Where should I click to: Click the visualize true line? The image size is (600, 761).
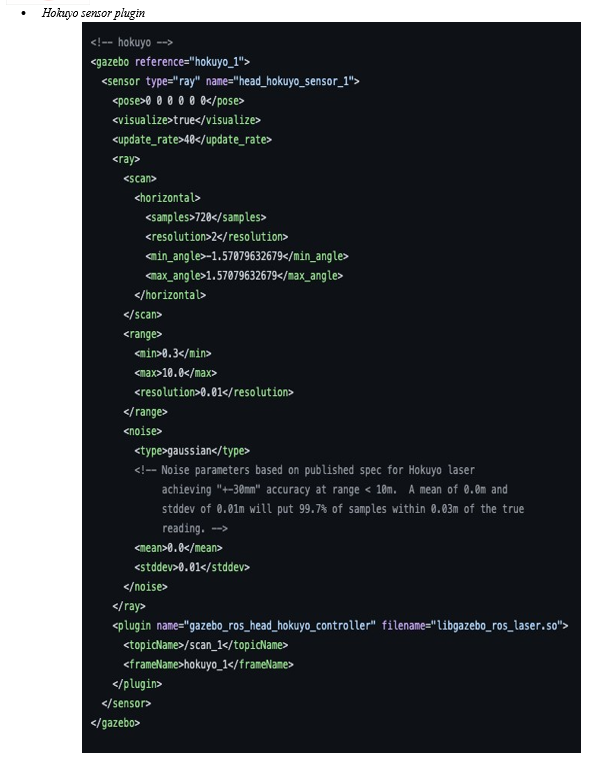[x=186, y=120]
